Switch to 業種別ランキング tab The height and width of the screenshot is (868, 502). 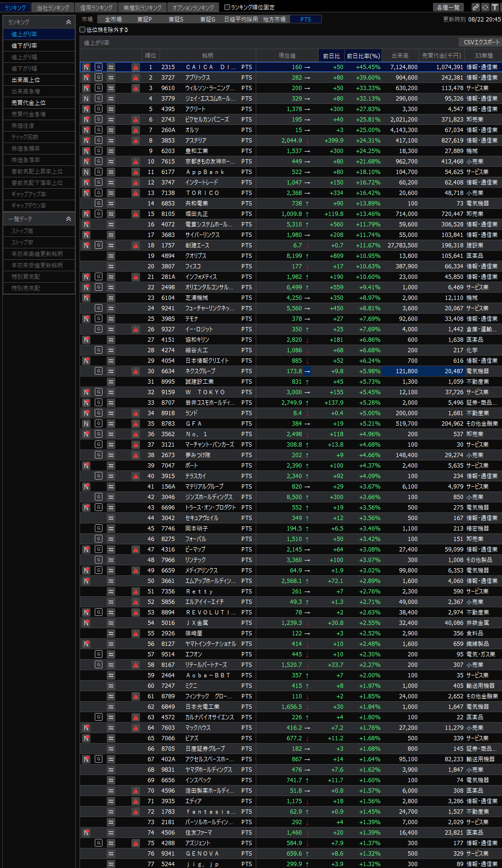click(x=142, y=8)
